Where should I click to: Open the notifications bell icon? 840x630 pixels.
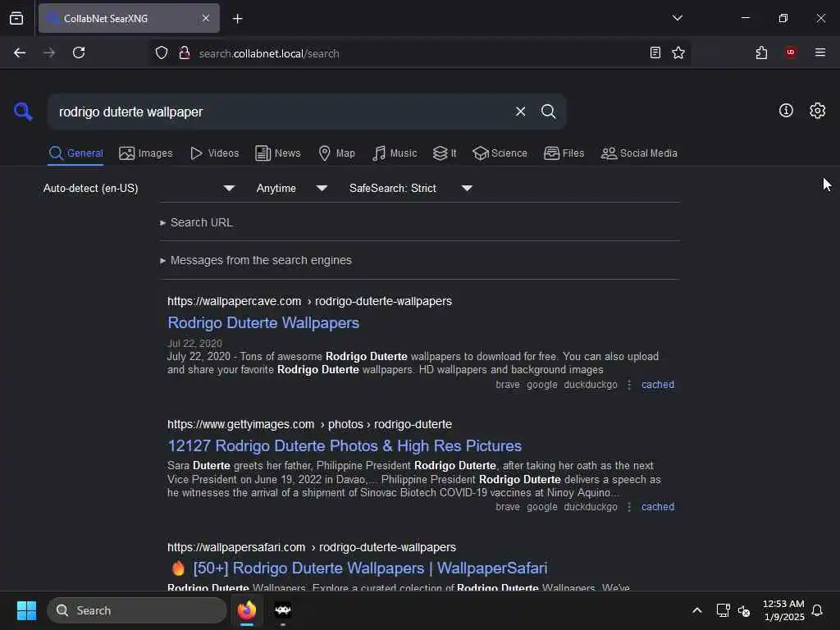pos(817,610)
